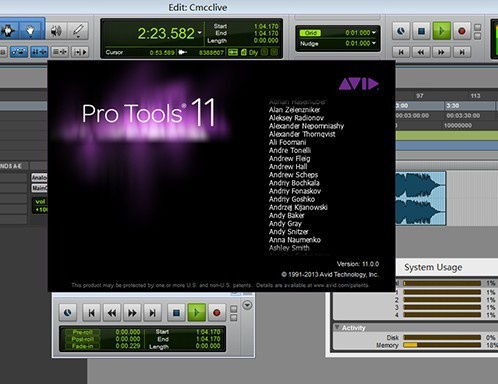Screen dimensions: 498x384
Task: Rewind in Edit window transport
Action: point(421,52)
